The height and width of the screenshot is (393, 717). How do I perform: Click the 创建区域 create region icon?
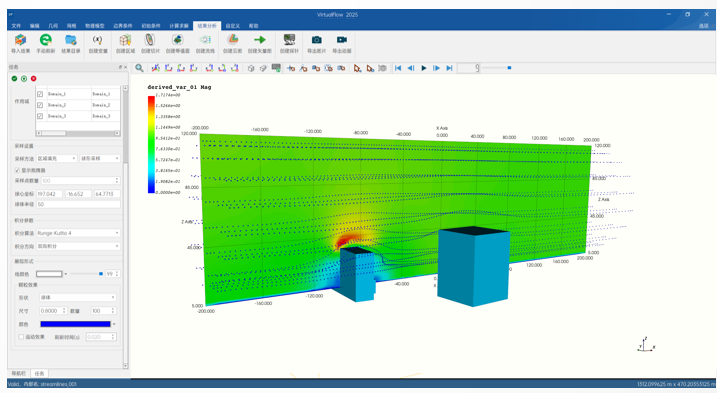point(125,40)
